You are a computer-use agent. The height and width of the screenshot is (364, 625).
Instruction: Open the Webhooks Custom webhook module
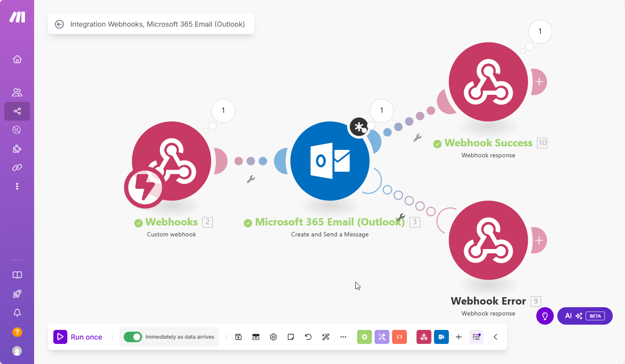click(x=172, y=161)
